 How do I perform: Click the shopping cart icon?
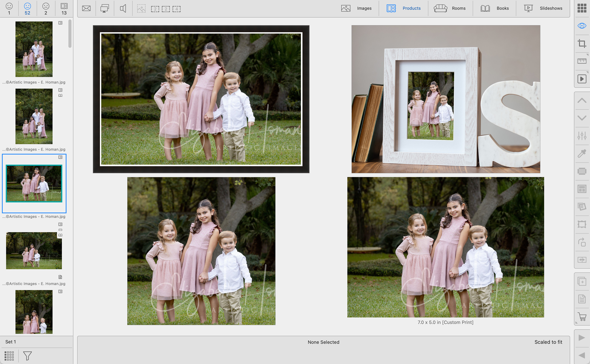pyautogui.click(x=582, y=317)
